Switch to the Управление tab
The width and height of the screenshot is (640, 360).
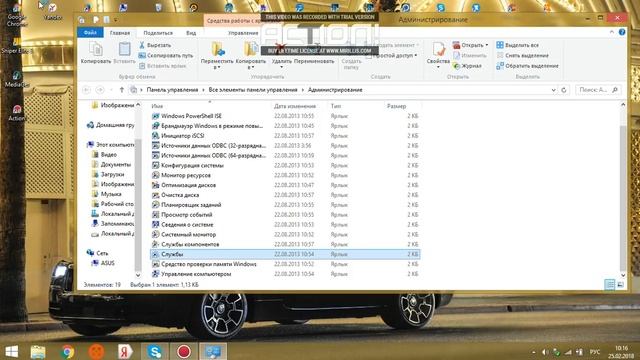pyautogui.click(x=243, y=33)
